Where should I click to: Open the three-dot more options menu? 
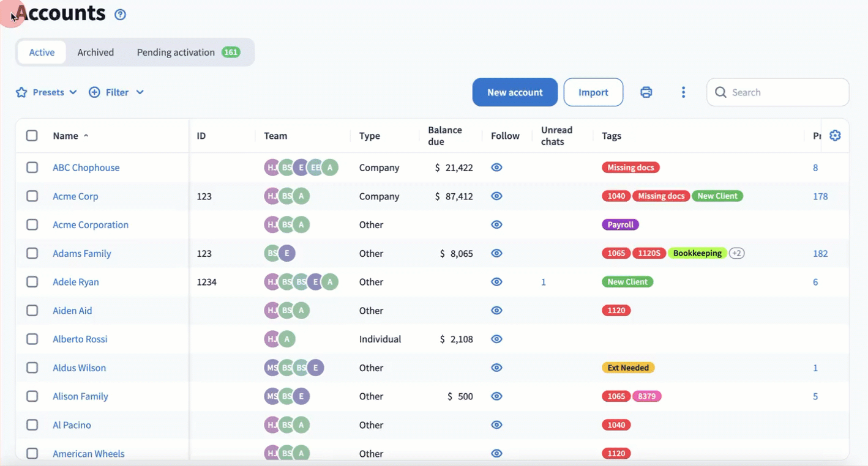(683, 92)
